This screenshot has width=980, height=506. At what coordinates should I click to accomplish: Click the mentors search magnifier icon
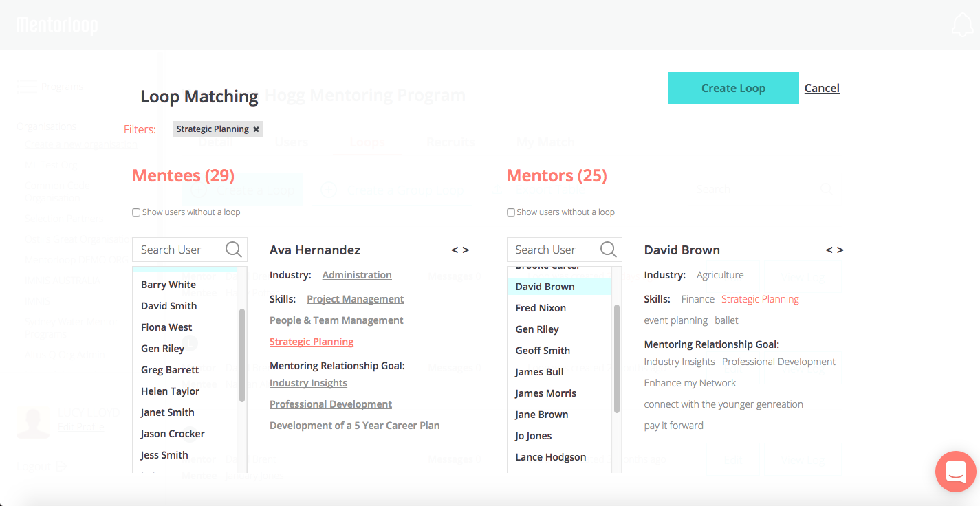(608, 250)
